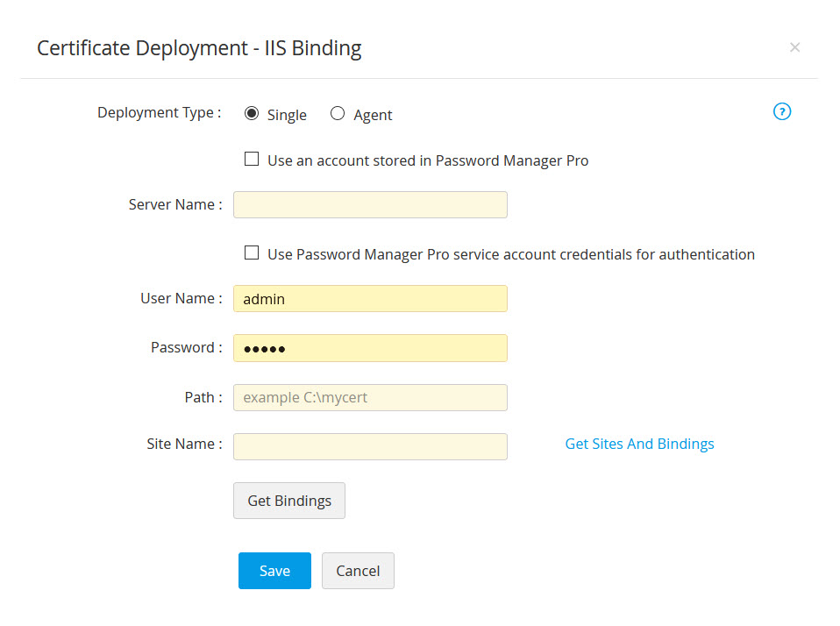Click into the Server Name field
840x626 pixels.
coord(370,204)
